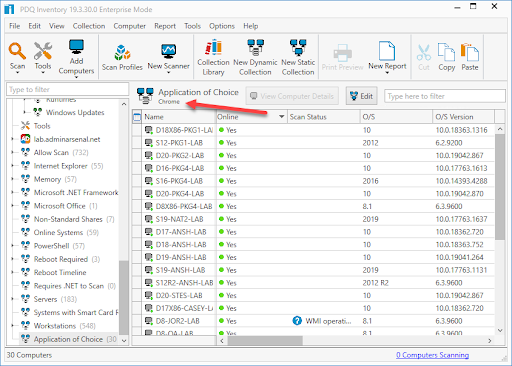Open the Computer menu
Viewport: 512px width, 366px height.
(x=129, y=26)
